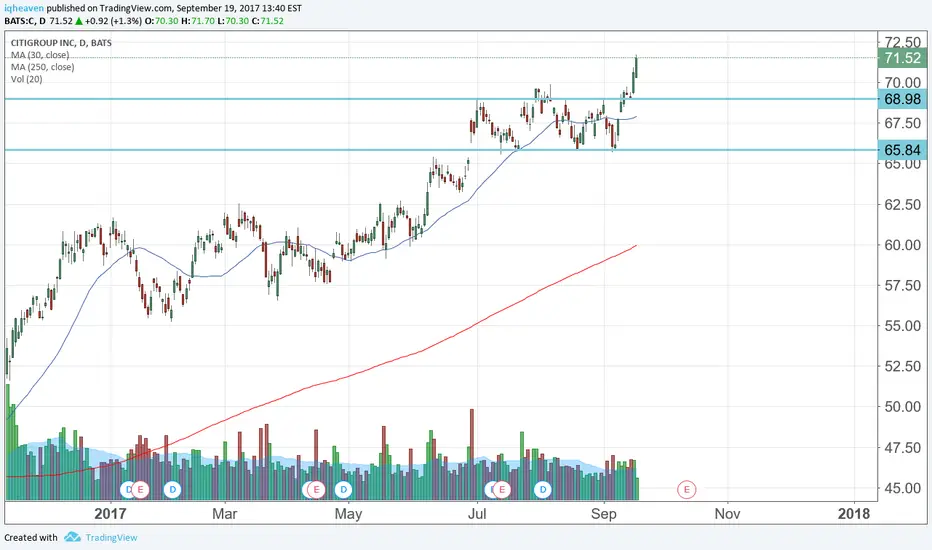Click the O:70.30 open value
Viewport: 932px width, 550px height.
(162, 21)
